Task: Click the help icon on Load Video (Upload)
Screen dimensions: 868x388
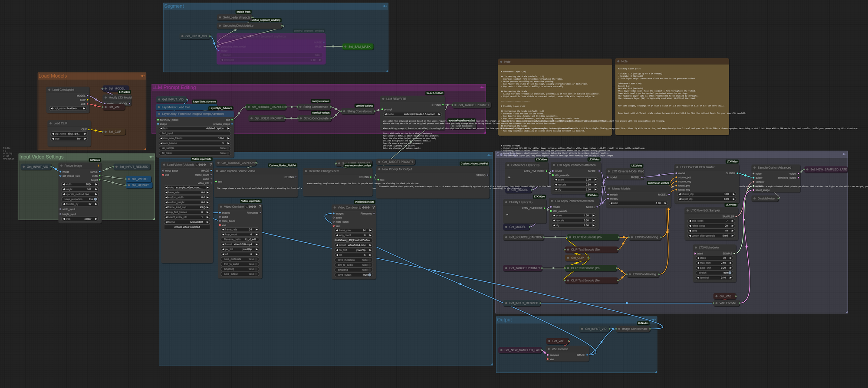Action: (x=211, y=165)
